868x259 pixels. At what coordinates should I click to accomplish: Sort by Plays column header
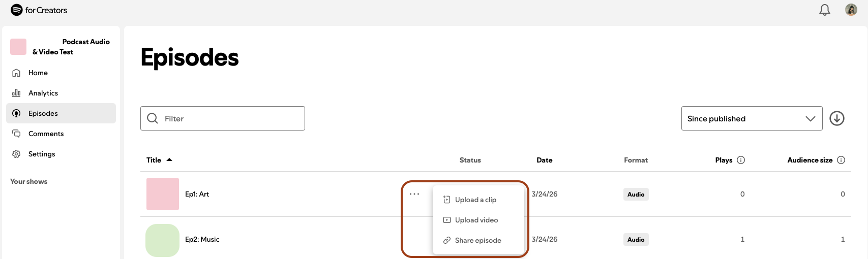click(x=724, y=160)
